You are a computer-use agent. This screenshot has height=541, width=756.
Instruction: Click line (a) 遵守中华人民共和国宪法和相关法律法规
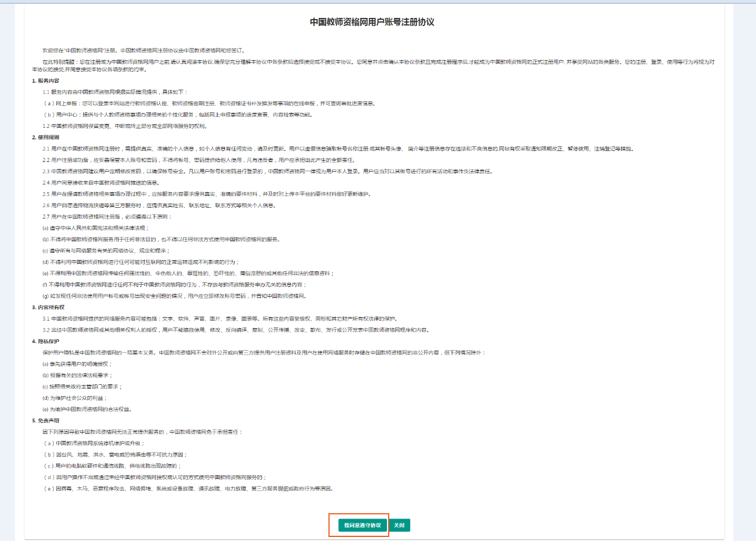point(95,228)
